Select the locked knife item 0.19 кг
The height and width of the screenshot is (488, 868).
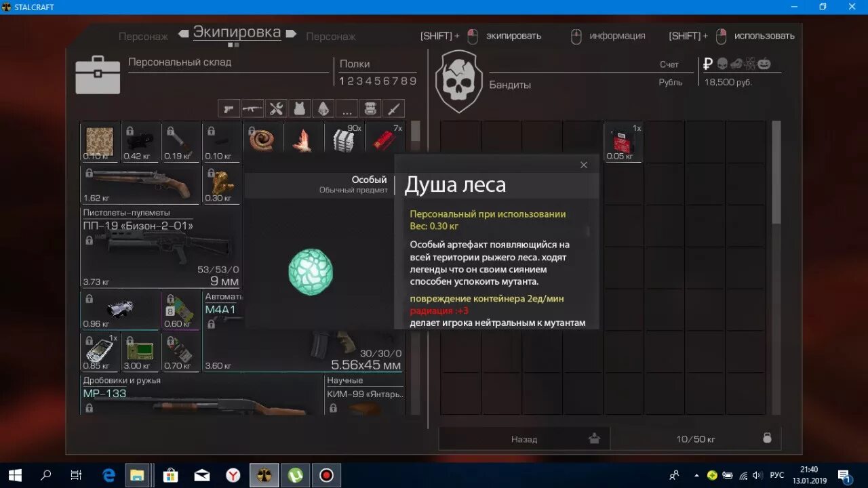coord(181,142)
